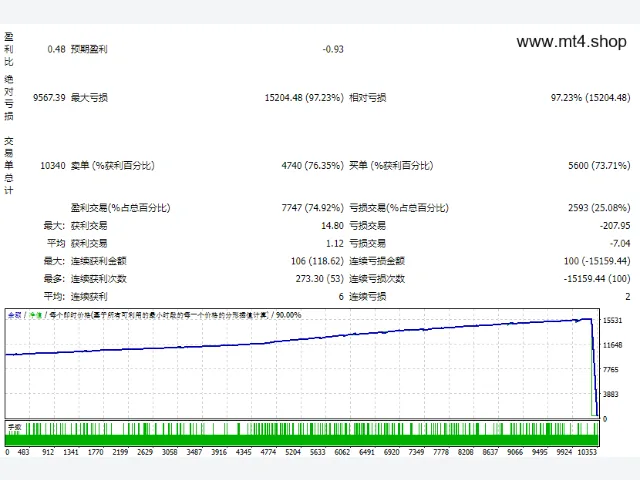The image size is (640, 480).
Task: Select the 连续获利金额 label
Action: coord(98,261)
